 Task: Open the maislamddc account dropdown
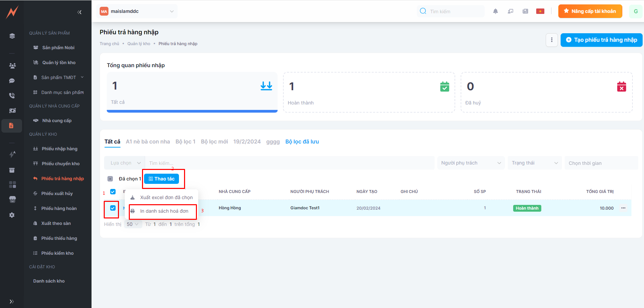[x=137, y=11]
